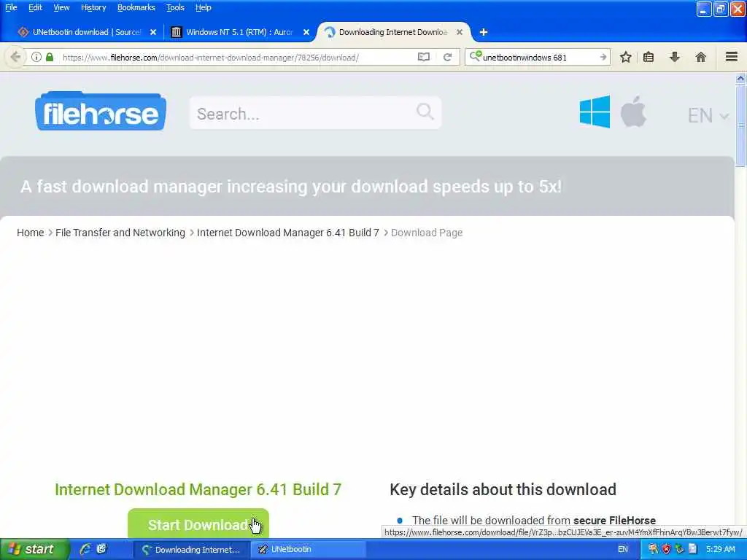Follow the Home breadcrumb link
This screenshot has width=747, height=560.
pos(31,233)
